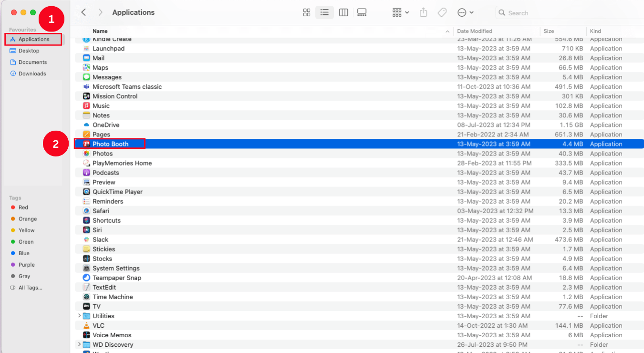
Task: Select the Music app icon
Action: (x=86, y=106)
